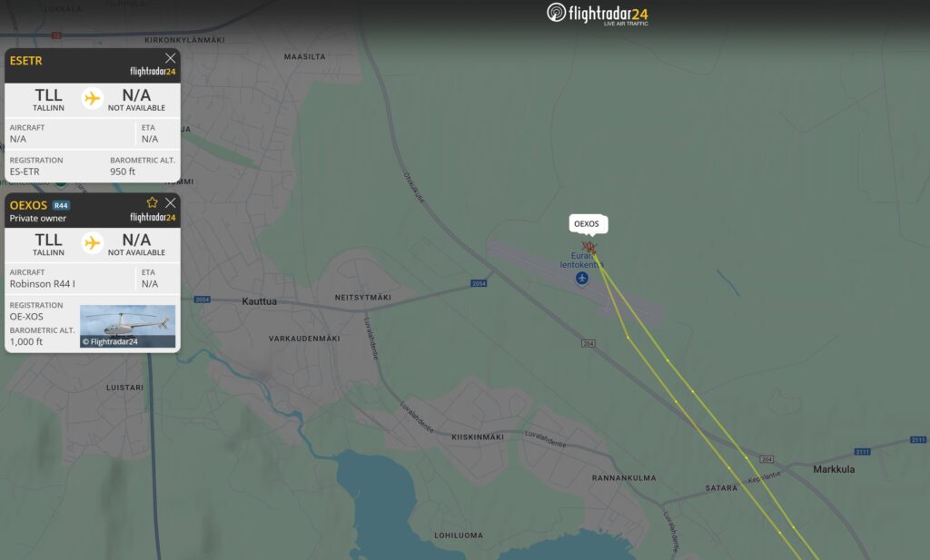Click the Markkula town label on map
The width and height of the screenshot is (930, 560).
pyautogui.click(x=834, y=469)
